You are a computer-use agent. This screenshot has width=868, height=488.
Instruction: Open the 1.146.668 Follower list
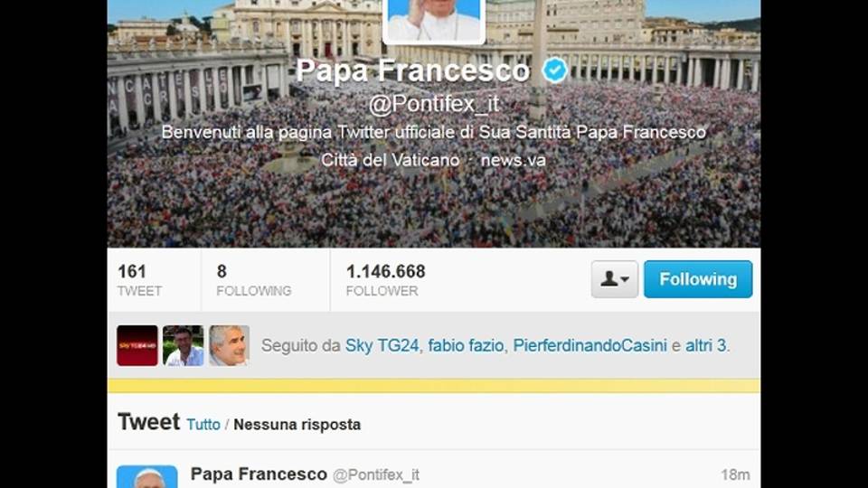point(386,280)
